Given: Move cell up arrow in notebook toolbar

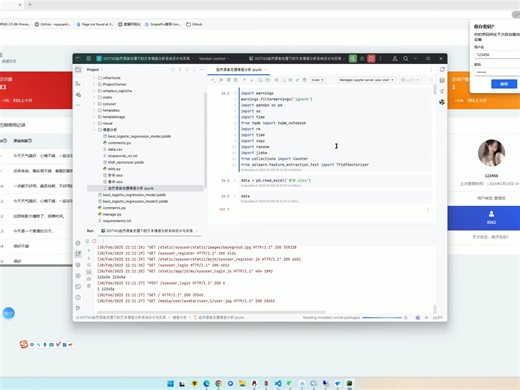Looking at the screenshot, I should point(244,80).
